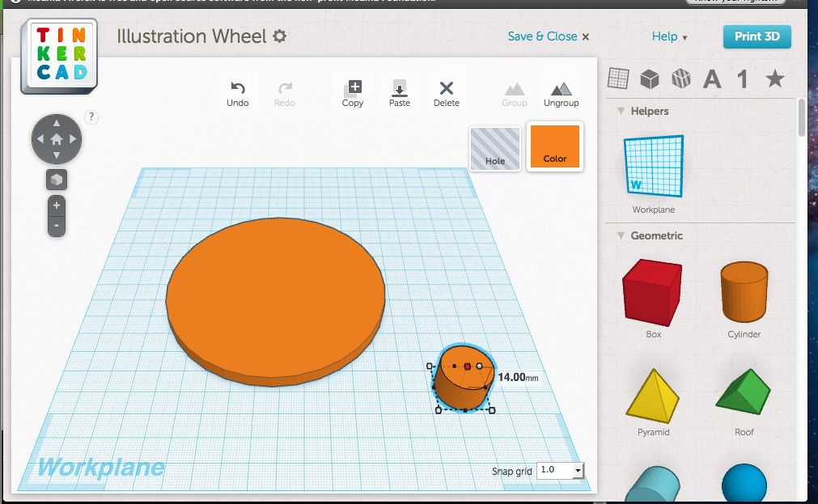This screenshot has height=504, width=818.
Task: Rotate view right with right arrow
Action: pos(73,139)
